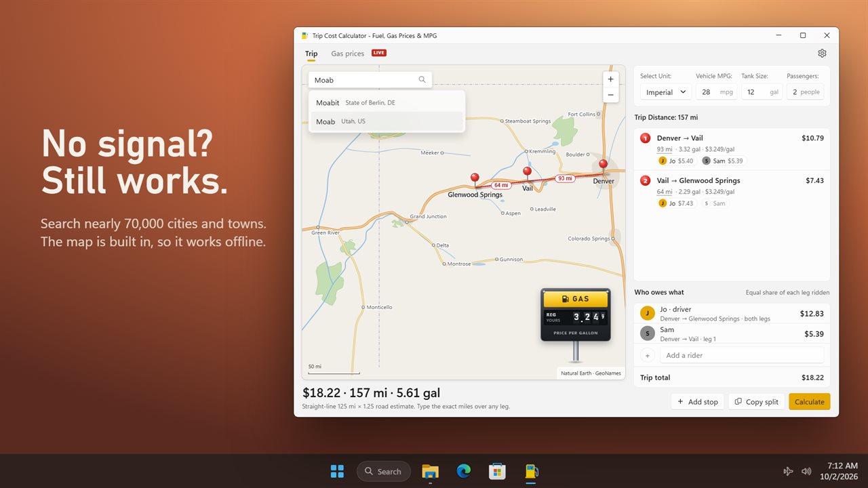Viewport: 868px width, 488px height.
Task: Toggle Jo's share on Denver → Vail leg
Action: [676, 161]
